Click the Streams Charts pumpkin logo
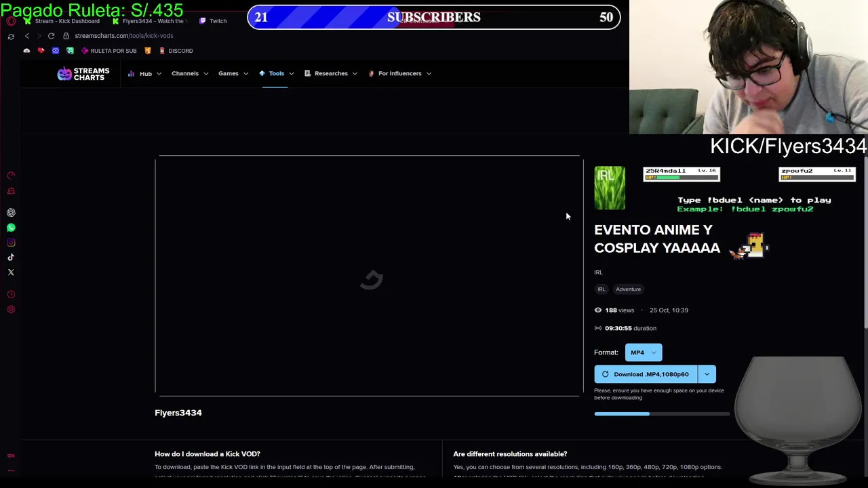 point(83,74)
